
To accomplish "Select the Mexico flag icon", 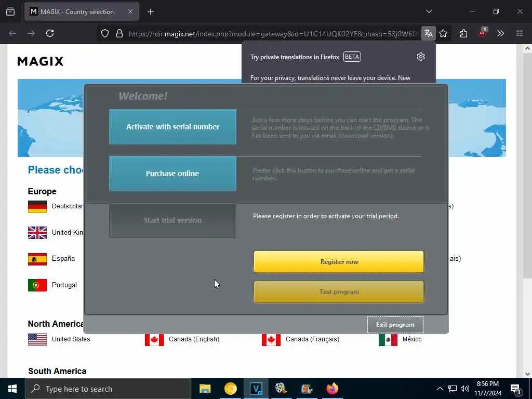I will (x=388, y=340).
